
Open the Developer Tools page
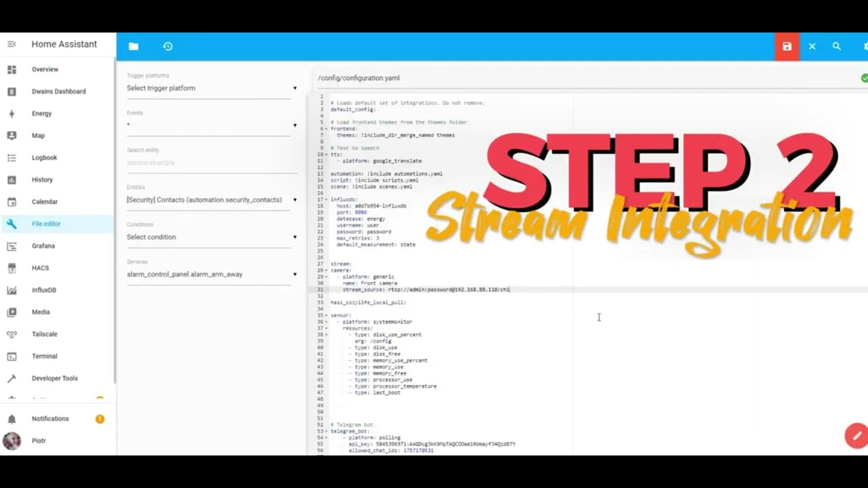click(x=54, y=378)
